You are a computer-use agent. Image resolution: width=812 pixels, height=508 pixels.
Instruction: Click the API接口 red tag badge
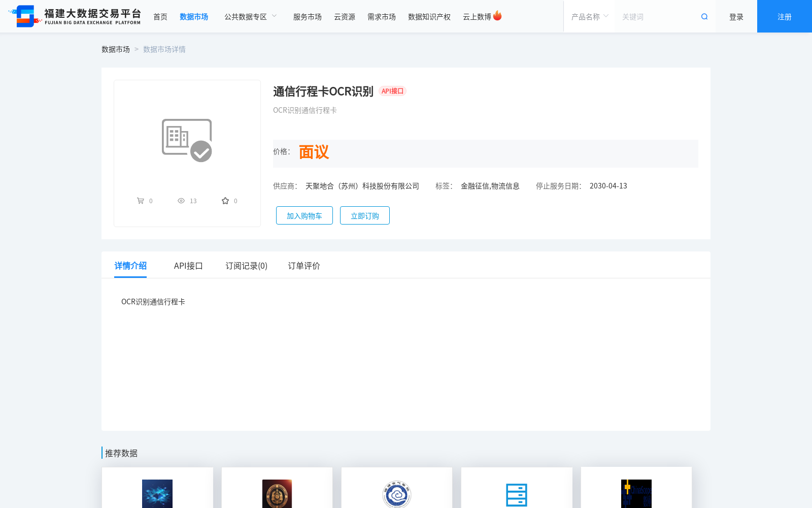[392, 91]
